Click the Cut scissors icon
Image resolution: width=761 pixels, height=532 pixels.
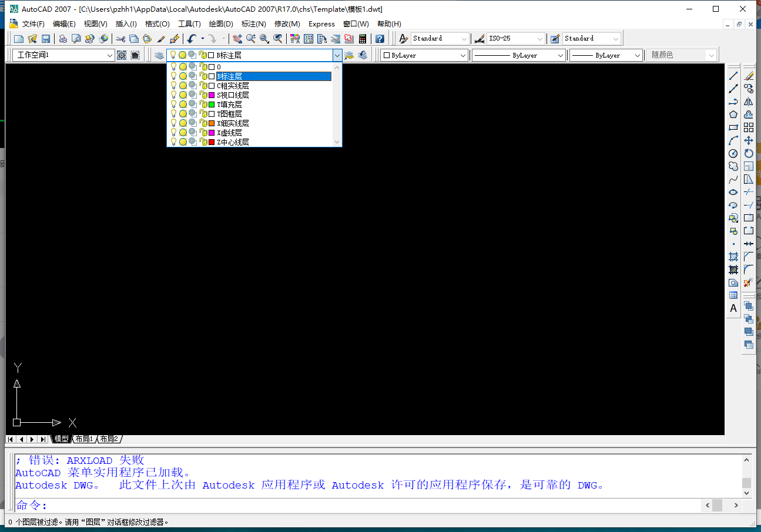pos(120,39)
